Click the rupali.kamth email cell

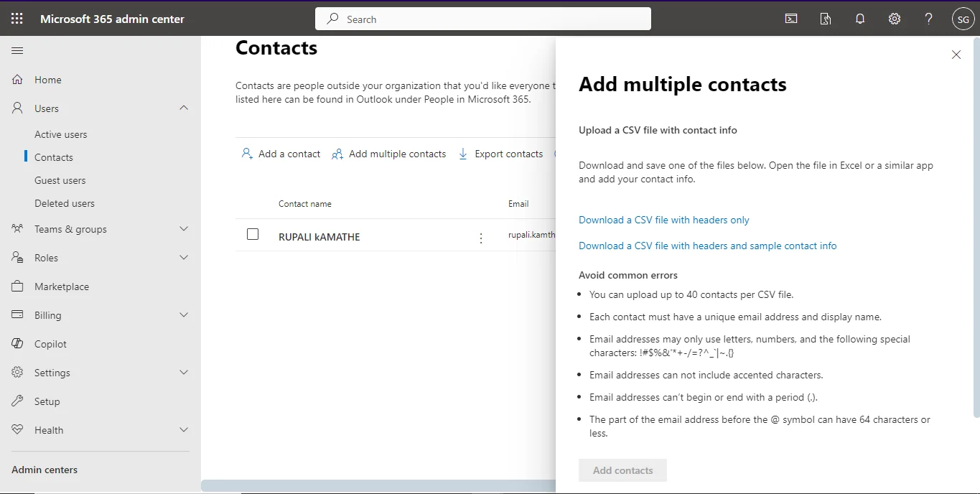(x=532, y=234)
